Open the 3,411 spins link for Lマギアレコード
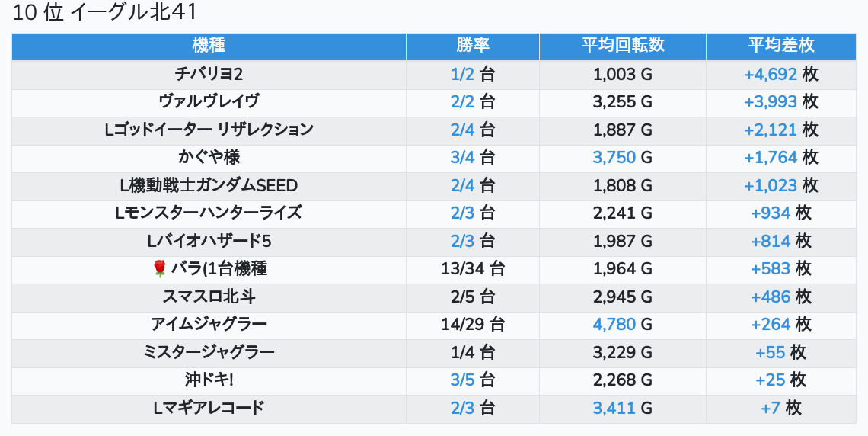Screen dimensions: 868x436 coord(614,408)
